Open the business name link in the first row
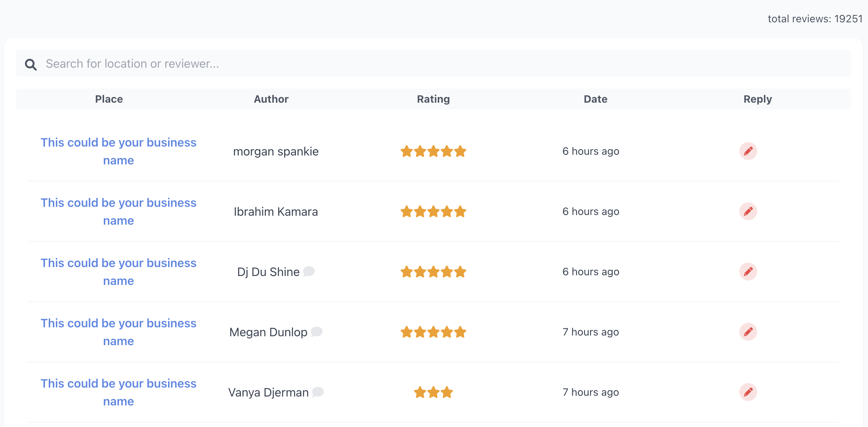Screen dimensions: 868x427 [x=118, y=151]
